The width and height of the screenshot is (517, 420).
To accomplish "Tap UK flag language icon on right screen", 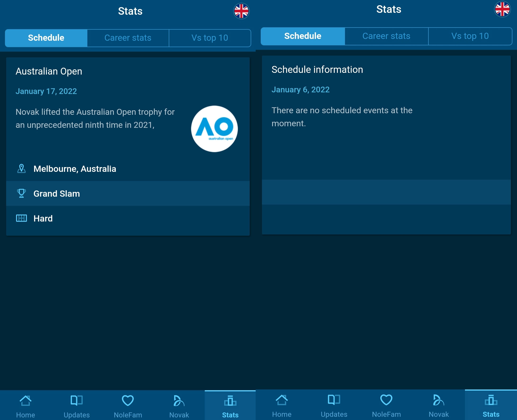I will click(x=502, y=9).
